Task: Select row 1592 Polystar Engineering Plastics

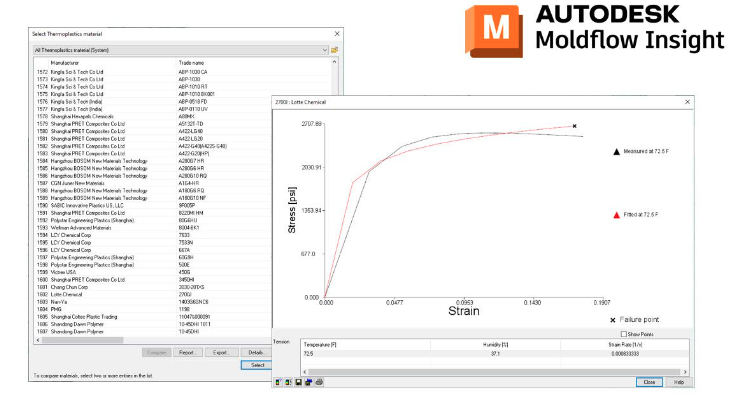Action: [153, 220]
